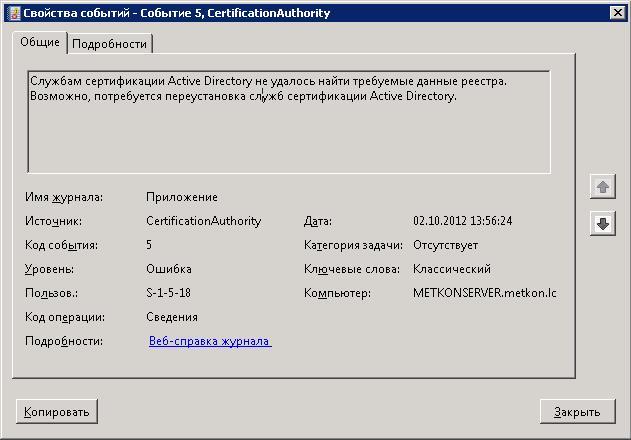The height and width of the screenshot is (440, 631).
Task: Select the CertificationAuthority source value
Action: pyautogui.click(x=203, y=221)
